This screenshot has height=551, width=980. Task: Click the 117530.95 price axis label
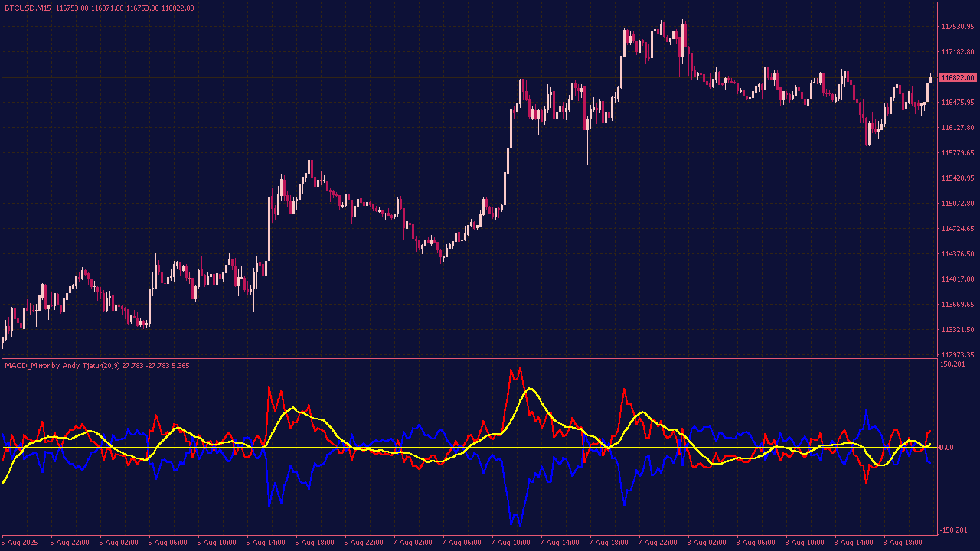(957, 27)
